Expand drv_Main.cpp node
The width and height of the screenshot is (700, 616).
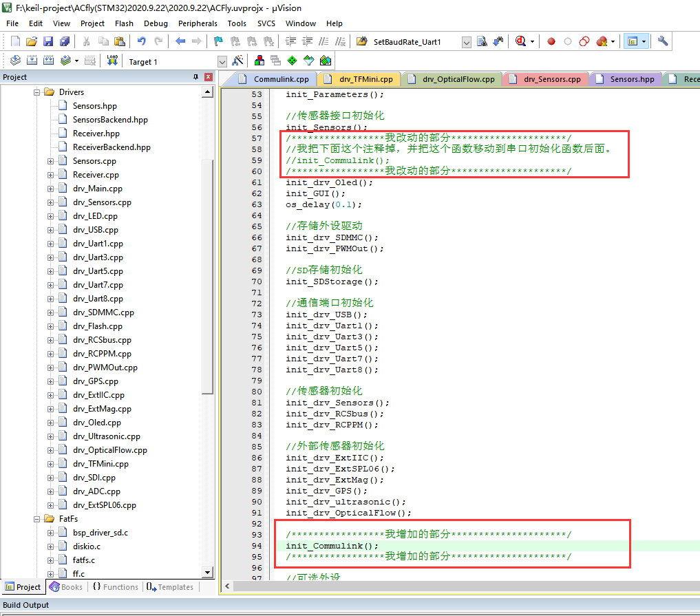click(x=50, y=189)
